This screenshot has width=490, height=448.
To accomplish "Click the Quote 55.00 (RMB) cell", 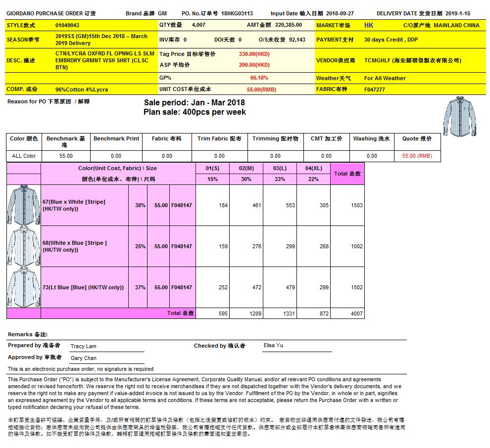I will [417, 156].
